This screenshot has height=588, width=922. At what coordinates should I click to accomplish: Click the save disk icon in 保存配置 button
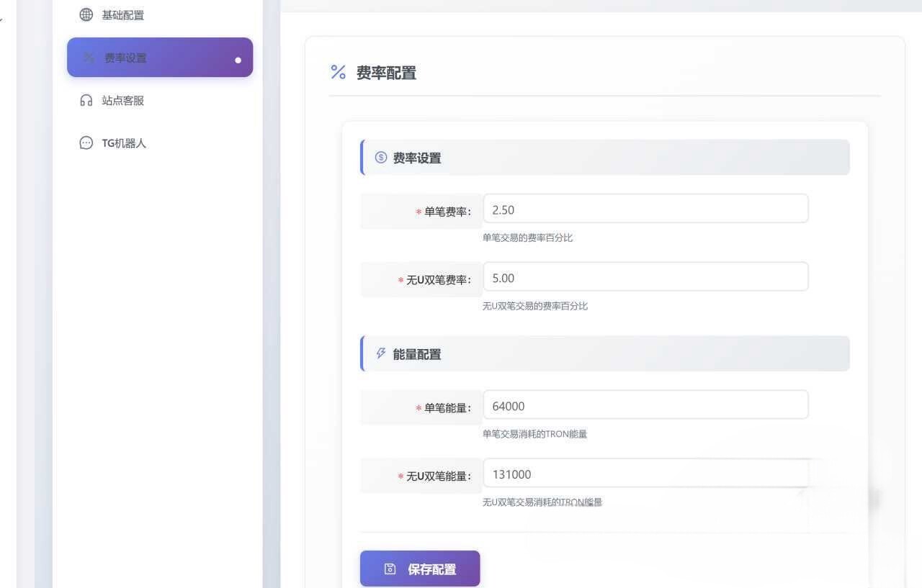click(x=390, y=569)
